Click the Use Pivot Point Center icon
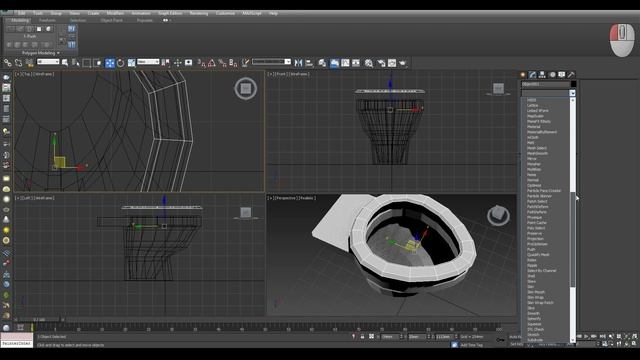Image resolution: width=640 pixels, height=360 pixels. (x=165, y=63)
